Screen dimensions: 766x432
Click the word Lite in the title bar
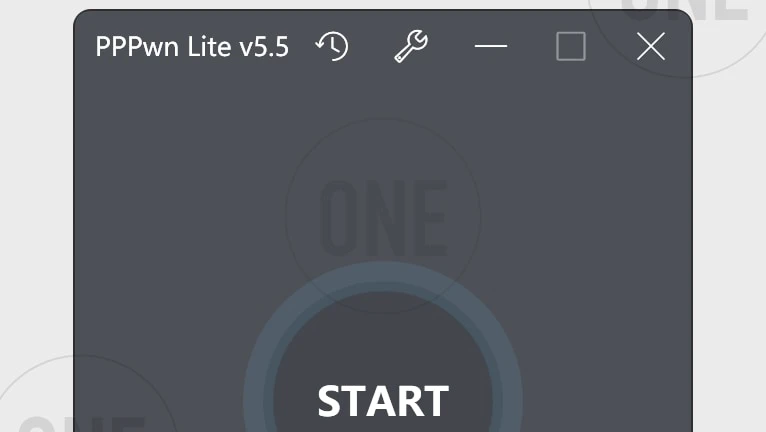(209, 47)
